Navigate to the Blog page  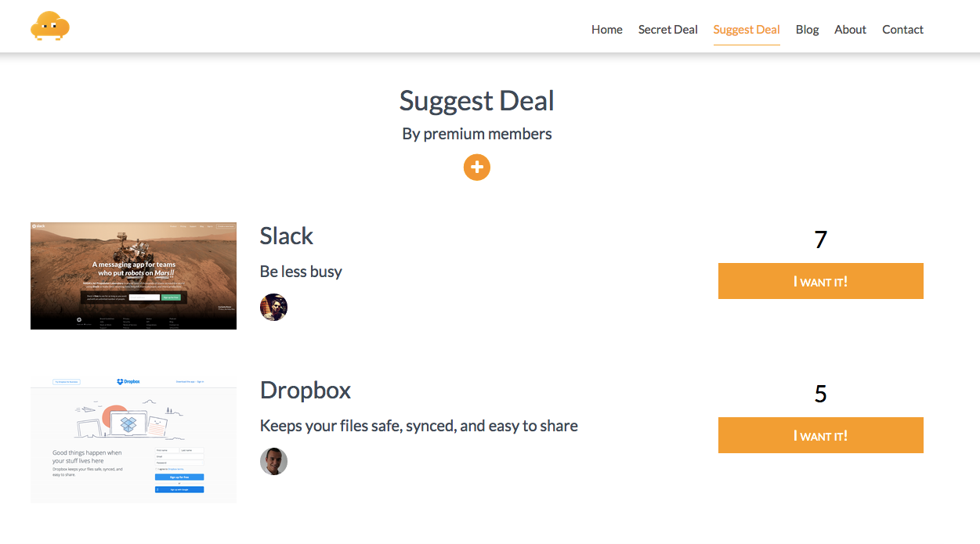[x=807, y=30]
